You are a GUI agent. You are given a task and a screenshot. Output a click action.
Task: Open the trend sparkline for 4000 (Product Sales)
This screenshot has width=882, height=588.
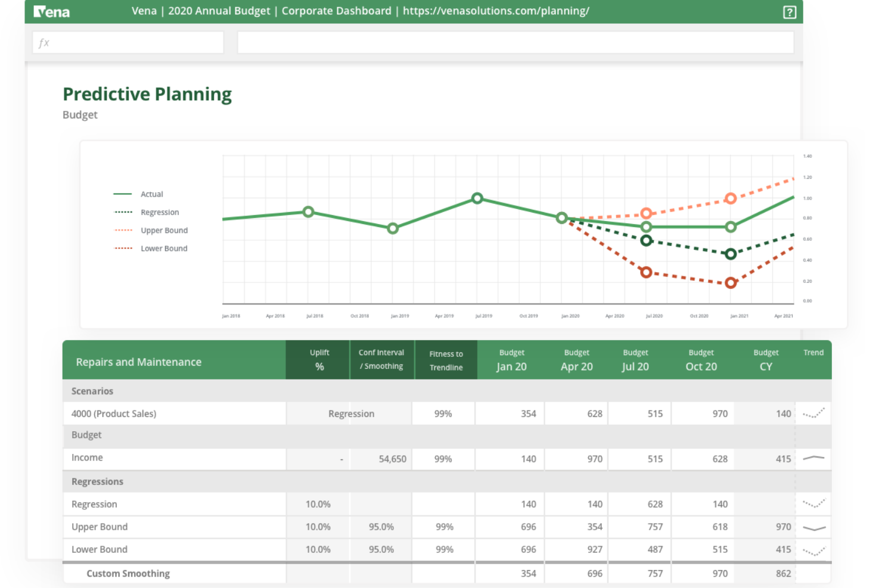point(813,413)
